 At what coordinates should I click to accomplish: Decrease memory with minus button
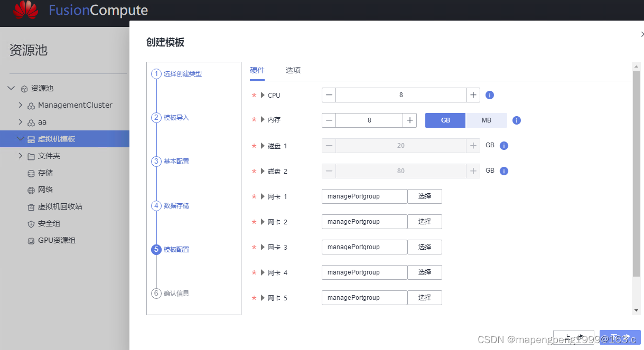pos(329,120)
